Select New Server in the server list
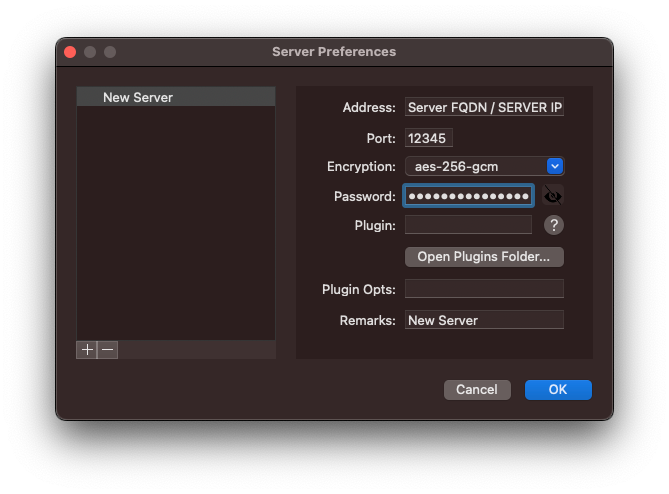669x494 pixels. pos(175,97)
